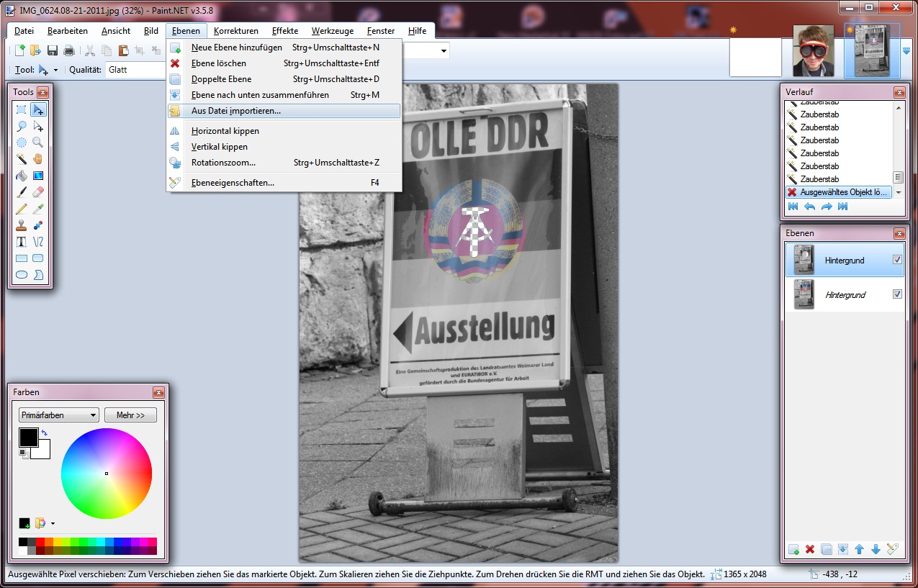The height and width of the screenshot is (588, 918).
Task: Select the Clone Stamp tool
Action: pyautogui.click(x=22, y=225)
